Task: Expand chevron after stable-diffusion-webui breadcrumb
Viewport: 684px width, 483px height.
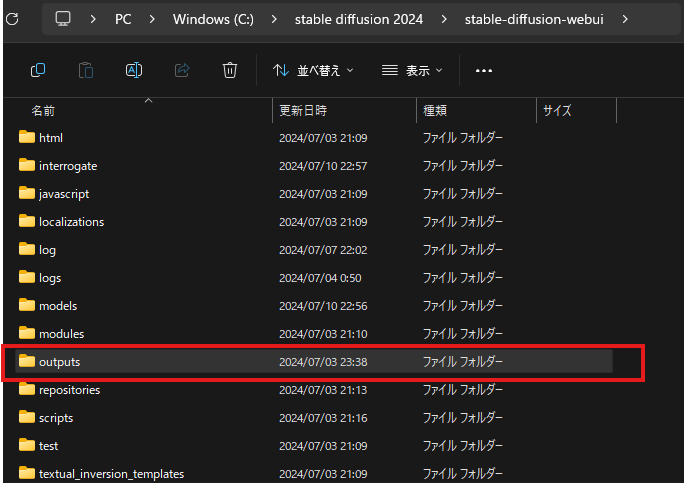Action: tap(625, 19)
